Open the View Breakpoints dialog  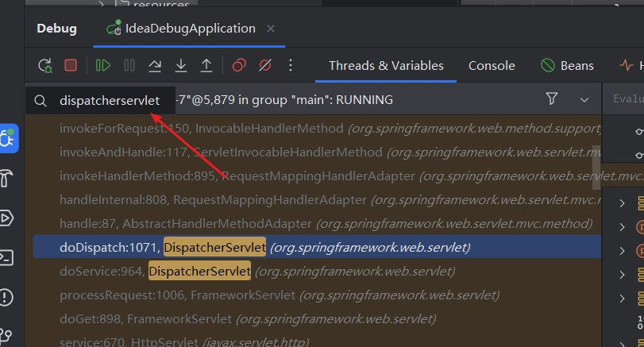click(239, 66)
